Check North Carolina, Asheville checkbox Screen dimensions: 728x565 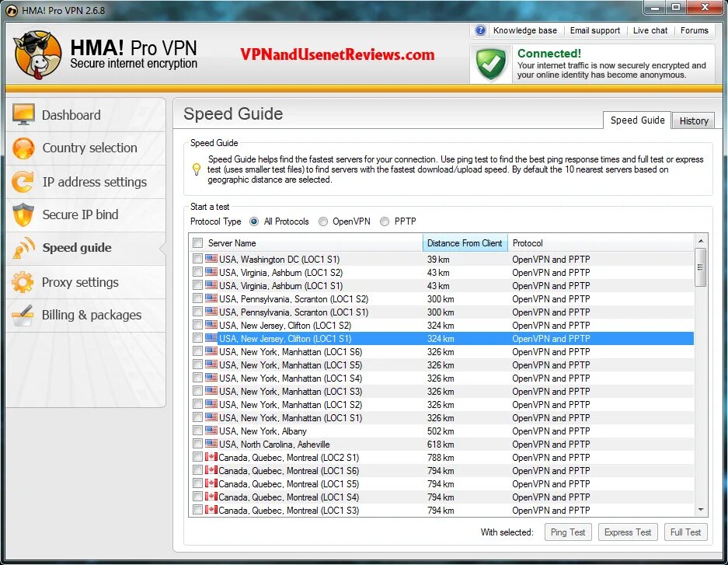198,444
